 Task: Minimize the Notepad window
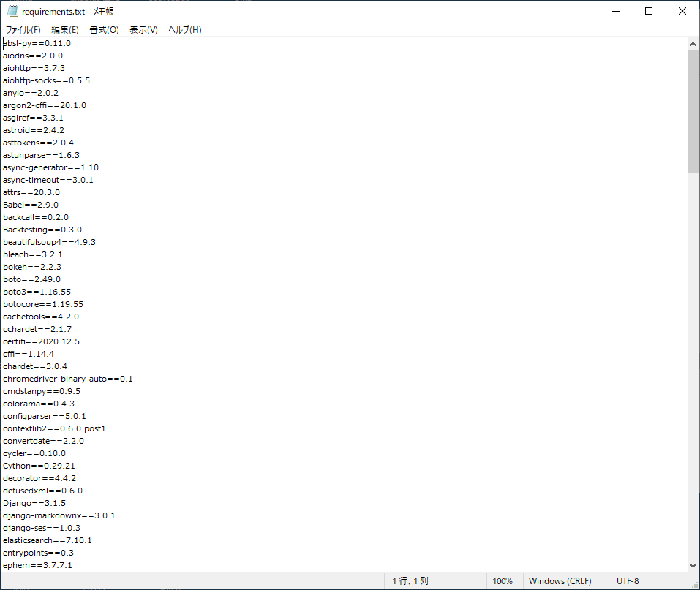616,11
